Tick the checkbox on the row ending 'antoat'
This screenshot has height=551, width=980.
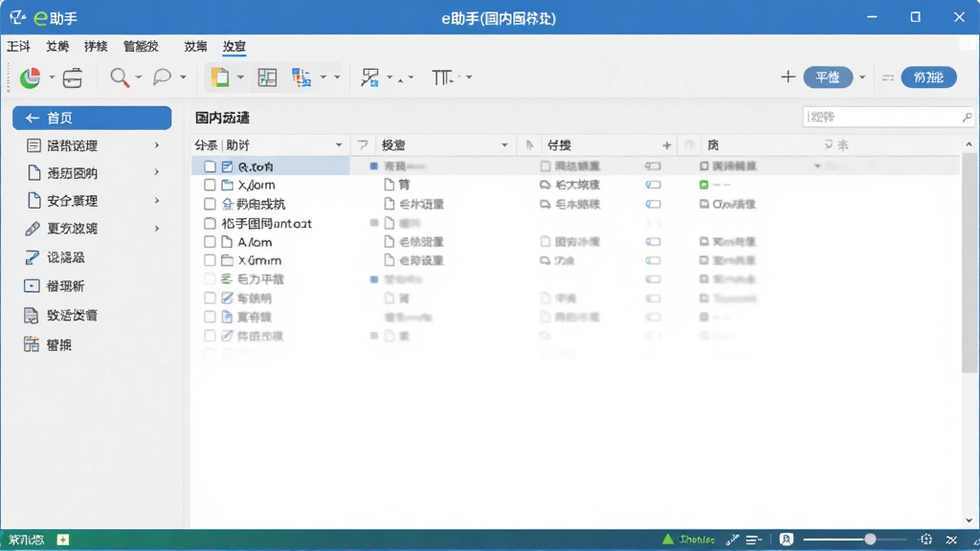click(210, 223)
